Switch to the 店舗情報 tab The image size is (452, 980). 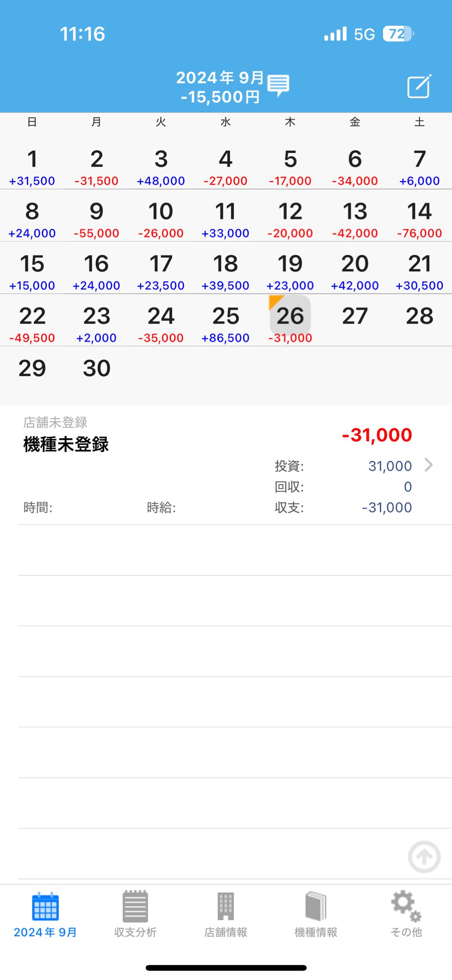click(x=226, y=914)
